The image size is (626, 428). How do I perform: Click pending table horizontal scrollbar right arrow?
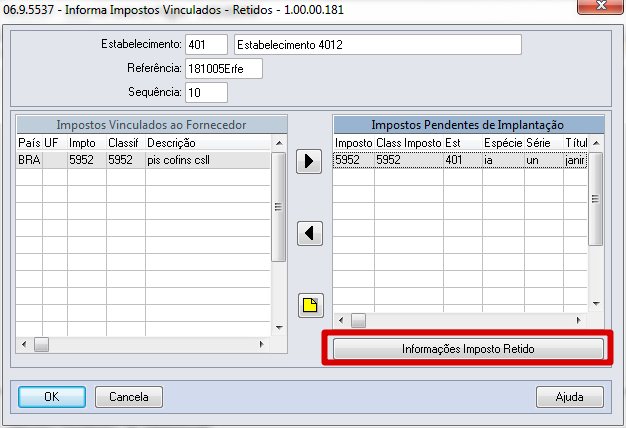578,320
